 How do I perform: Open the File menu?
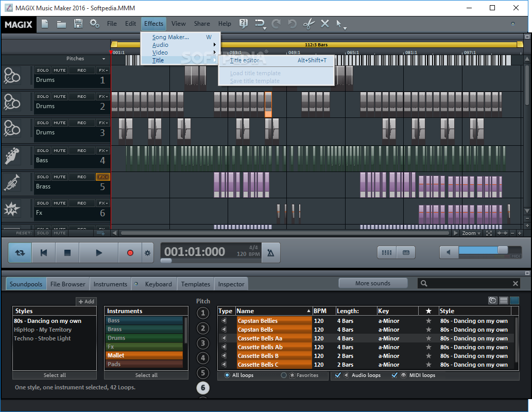pyautogui.click(x=112, y=23)
